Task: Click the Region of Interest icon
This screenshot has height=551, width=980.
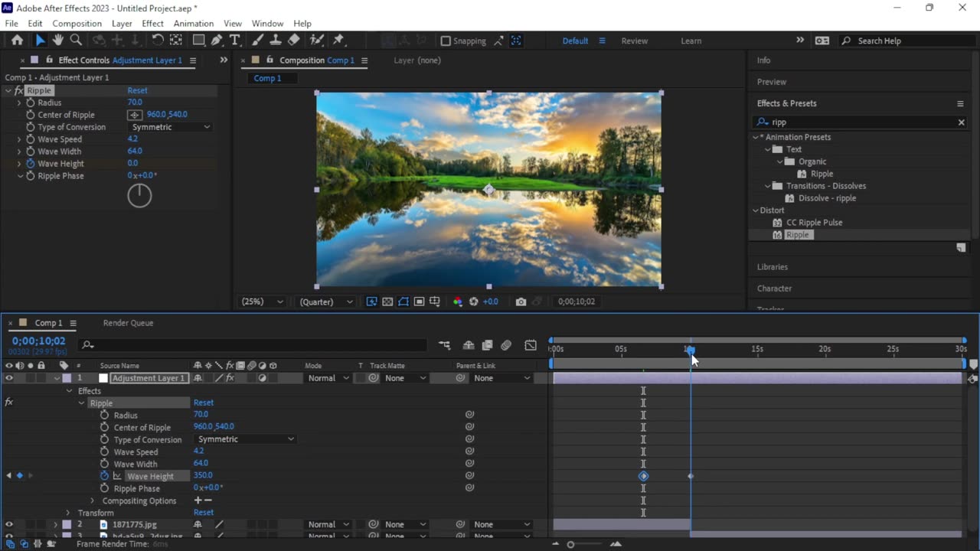Action: pyautogui.click(x=419, y=302)
